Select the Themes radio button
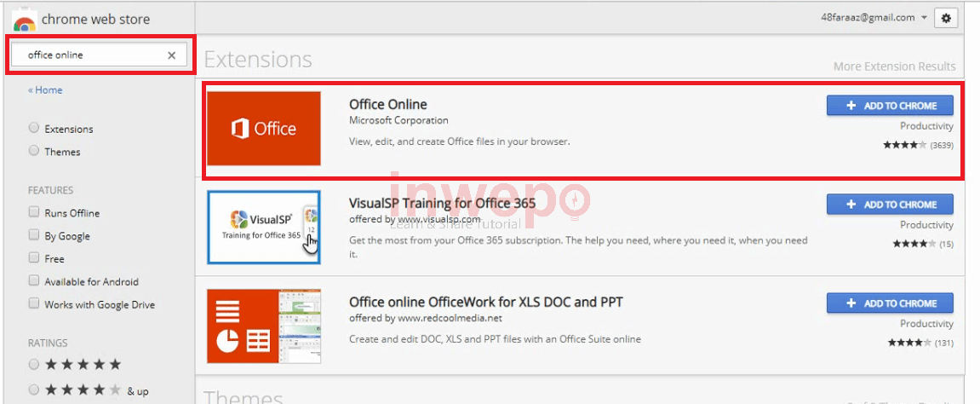Viewport: 980px width, 404px height. click(34, 151)
